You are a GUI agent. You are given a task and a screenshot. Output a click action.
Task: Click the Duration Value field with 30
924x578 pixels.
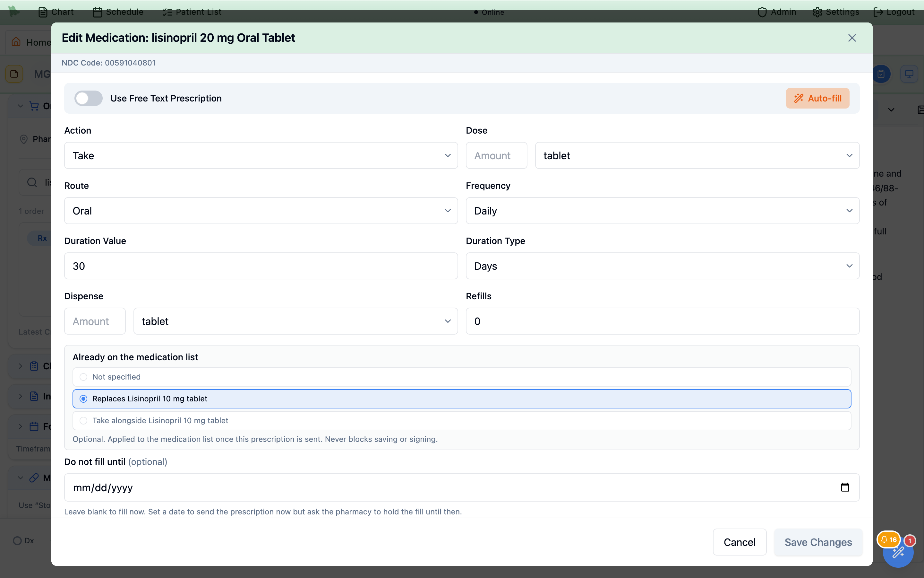(x=261, y=266)
